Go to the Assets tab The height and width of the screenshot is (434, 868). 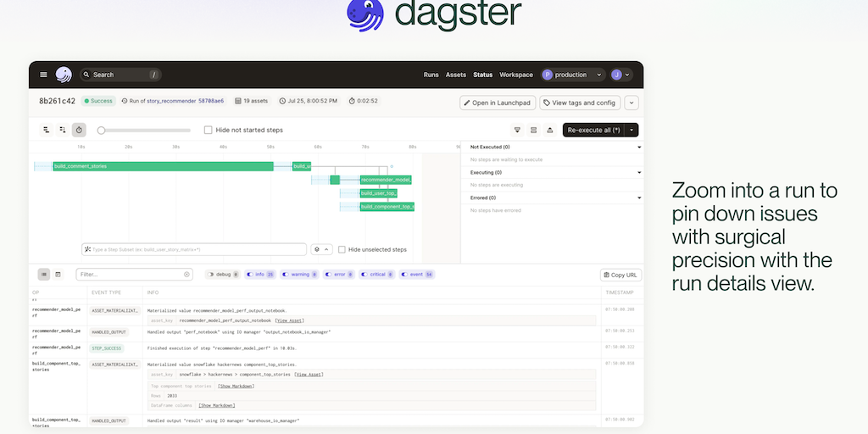tap(455, 75)
